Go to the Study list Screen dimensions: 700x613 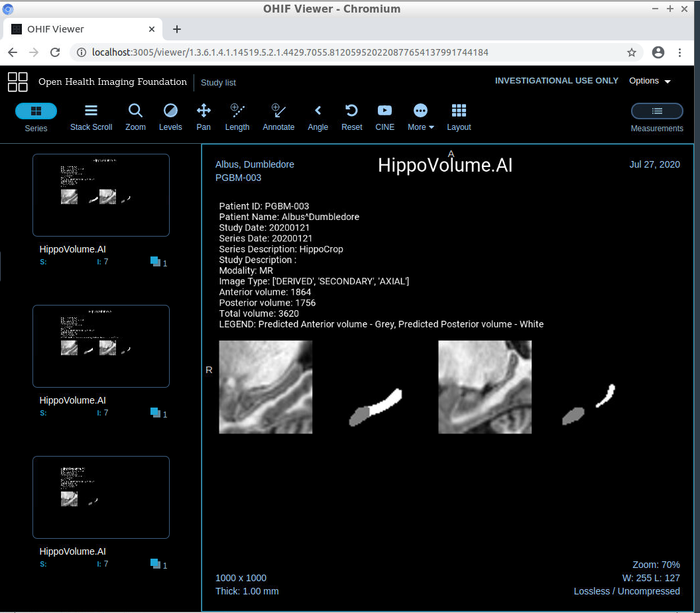point(218,83)
